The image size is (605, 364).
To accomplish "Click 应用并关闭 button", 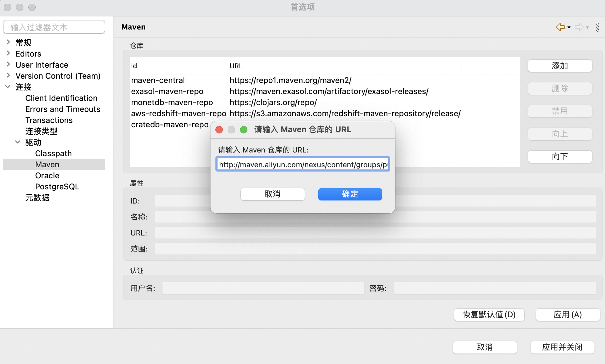I will (x=562, y=347).
